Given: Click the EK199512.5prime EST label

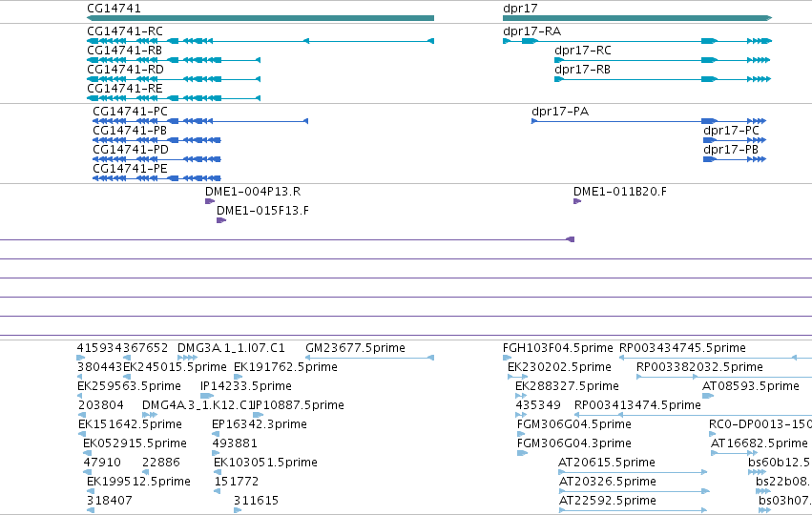Looking at the screenshot, I should (138, 482).
